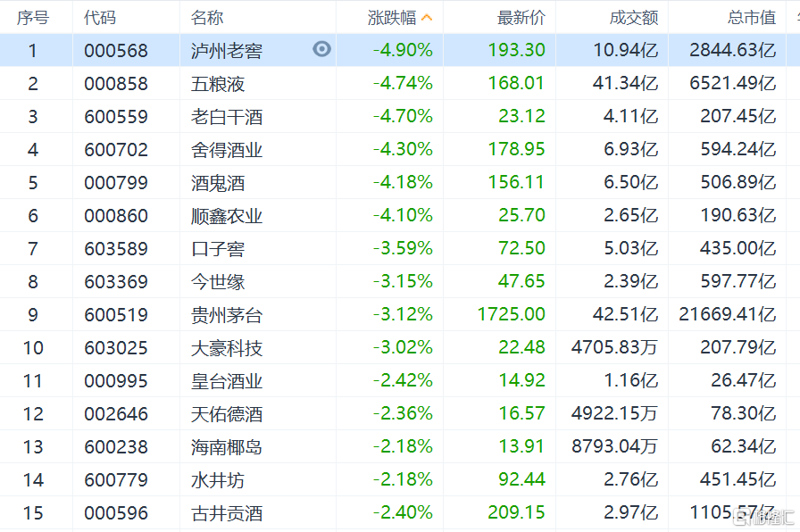The width and height of the screenshot is (800, 532).
Task: Click stock code 002646
Action: coord(116,414)
